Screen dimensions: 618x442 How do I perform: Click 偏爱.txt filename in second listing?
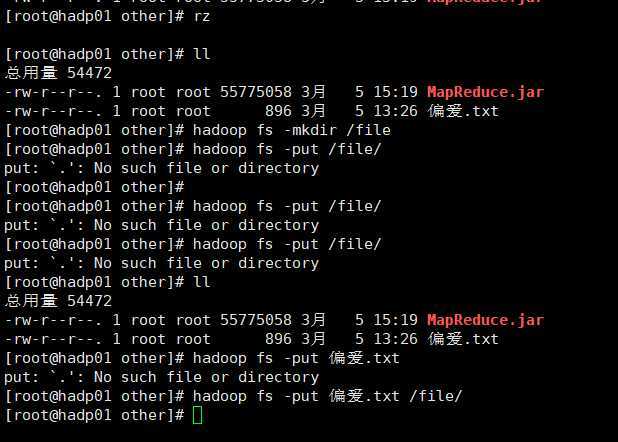[x=463, y=339]
